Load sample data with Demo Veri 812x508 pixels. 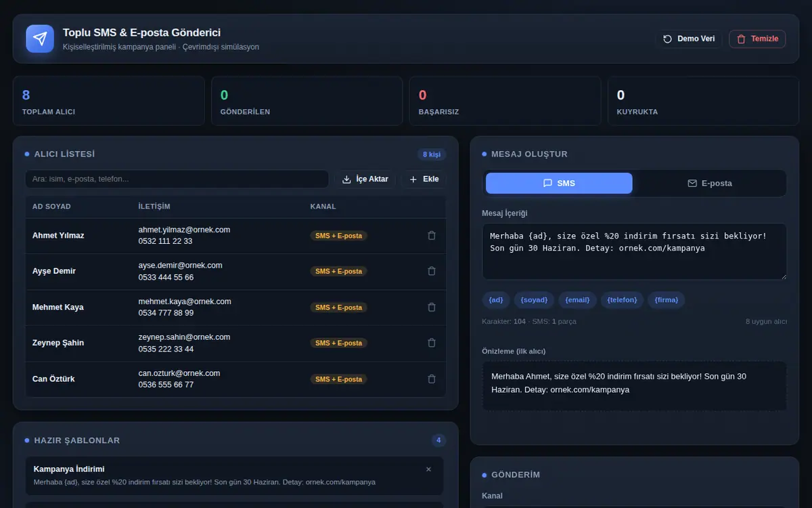tap(689, 39)
